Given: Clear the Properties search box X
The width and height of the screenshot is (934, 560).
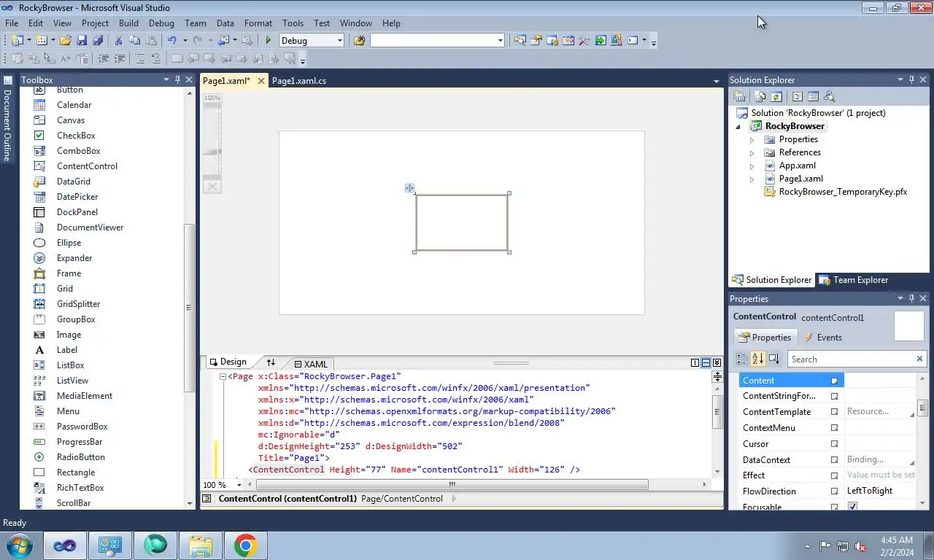Looking at the screenshot, I should [919, 359].
